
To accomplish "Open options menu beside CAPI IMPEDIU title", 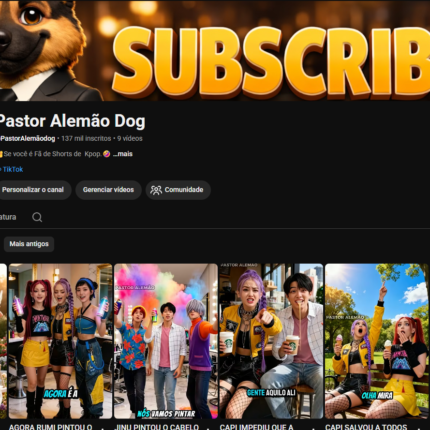I will 313,428.
